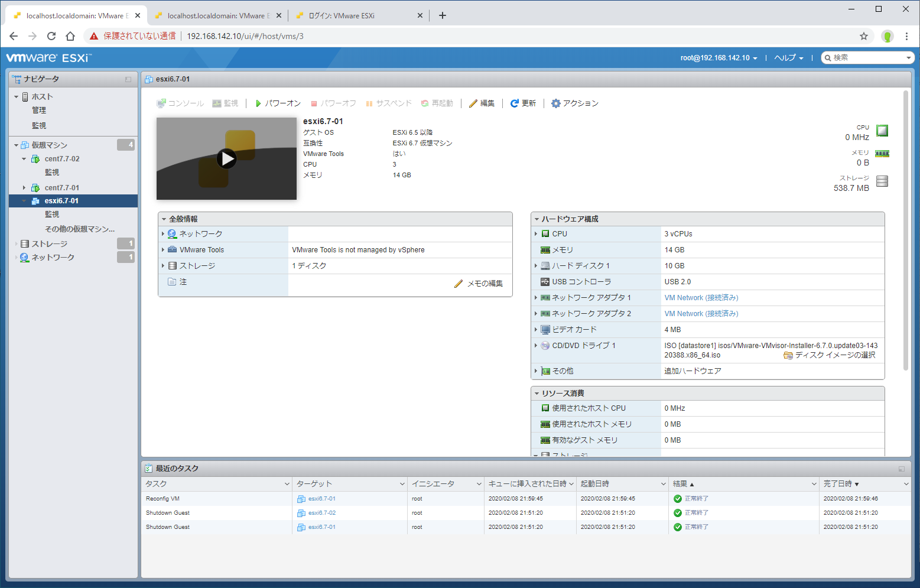The height and width of the screenshot is (588, 920).
Task: Expand the CPU hardware row
Action: (x=536, y=234)
